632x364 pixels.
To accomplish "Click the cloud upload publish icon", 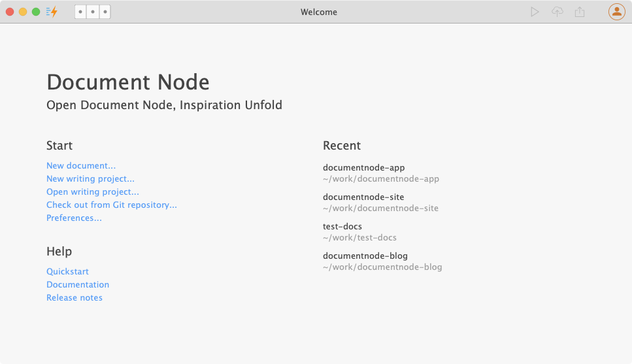I will [x=557, y=12].
